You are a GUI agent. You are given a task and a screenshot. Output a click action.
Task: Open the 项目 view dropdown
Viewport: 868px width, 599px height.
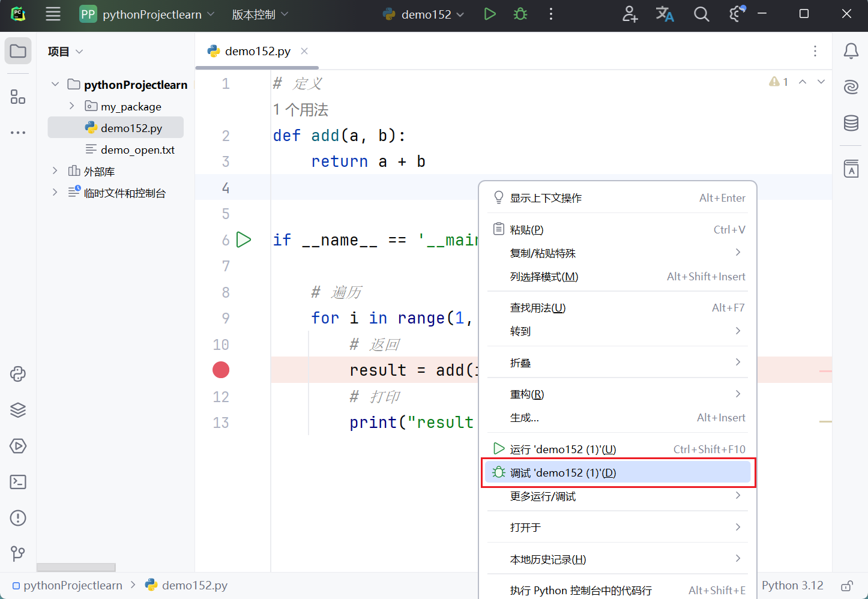(65, 52)
